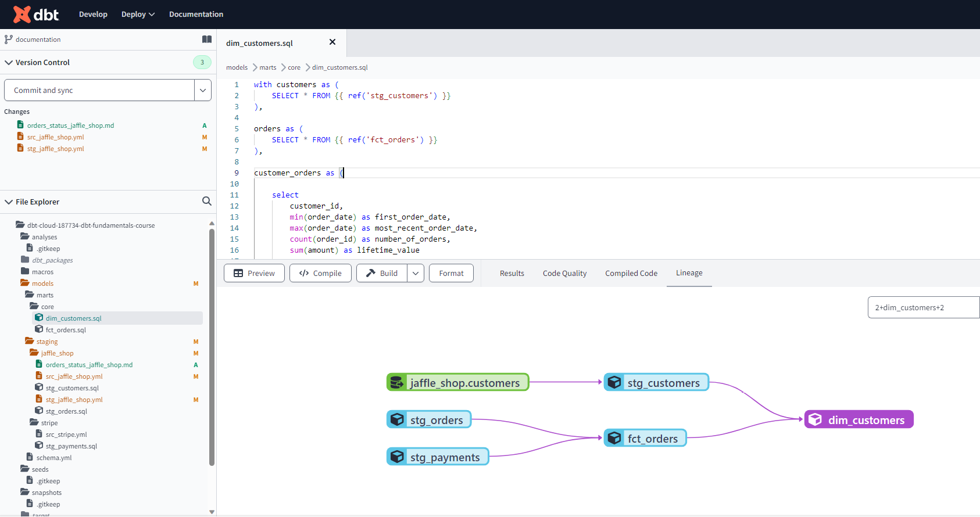Collapse the Version Control section
The height and width of the screenshot is (517, 980).
(x=9, y=62)
